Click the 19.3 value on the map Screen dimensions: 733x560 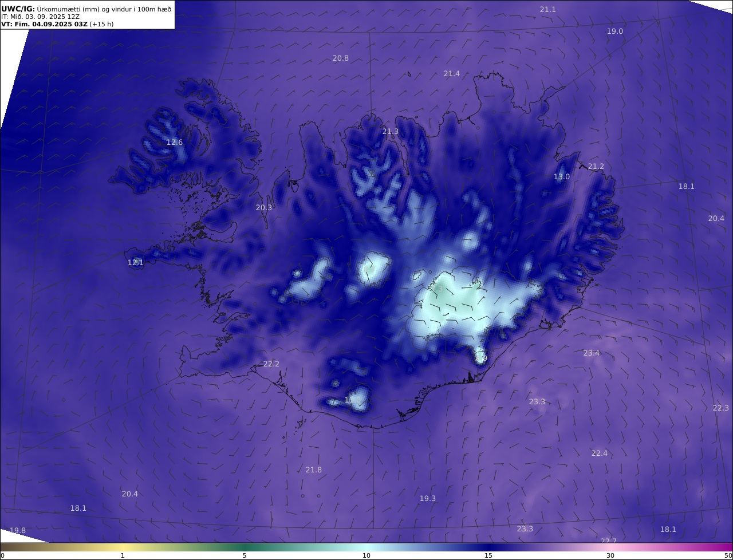coord(428,498)
